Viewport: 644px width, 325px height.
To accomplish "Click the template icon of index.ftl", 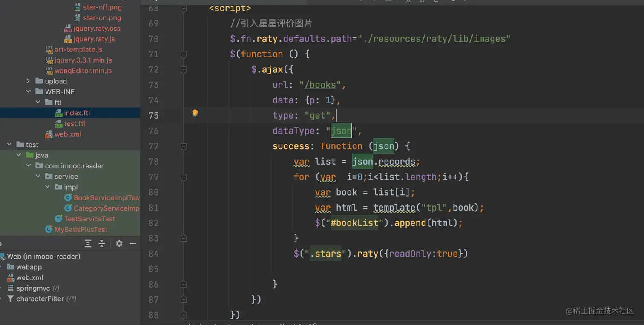I will click(58, 113).
